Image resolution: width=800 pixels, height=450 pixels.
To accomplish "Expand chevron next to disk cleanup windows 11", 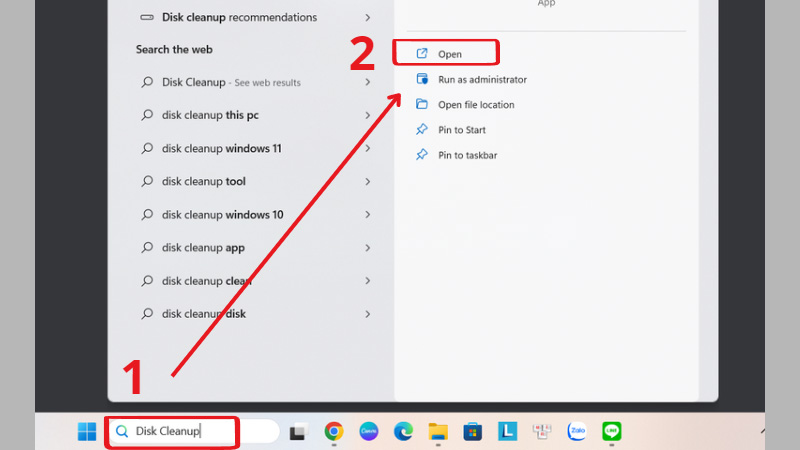I will pyautogui.click(x=368, y=148).
